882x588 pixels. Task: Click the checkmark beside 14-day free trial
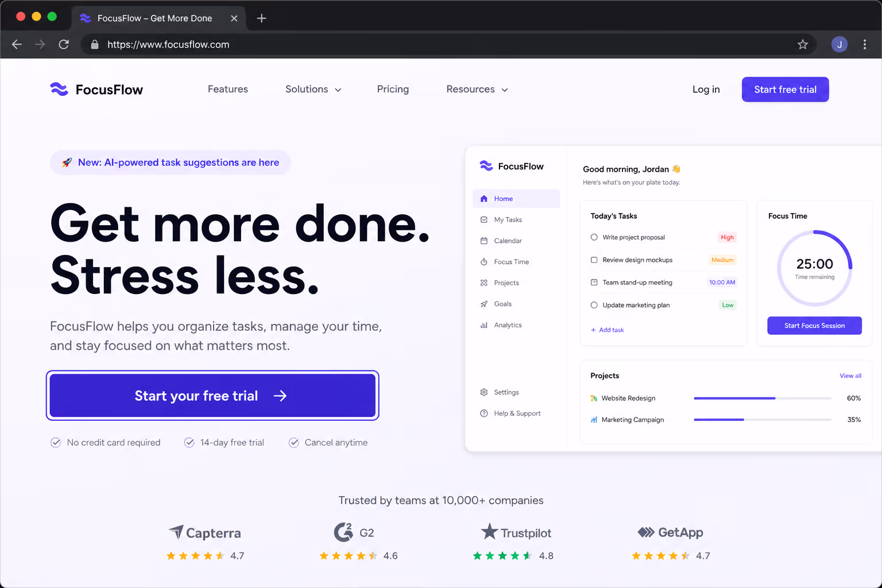[x=189, y=442]
